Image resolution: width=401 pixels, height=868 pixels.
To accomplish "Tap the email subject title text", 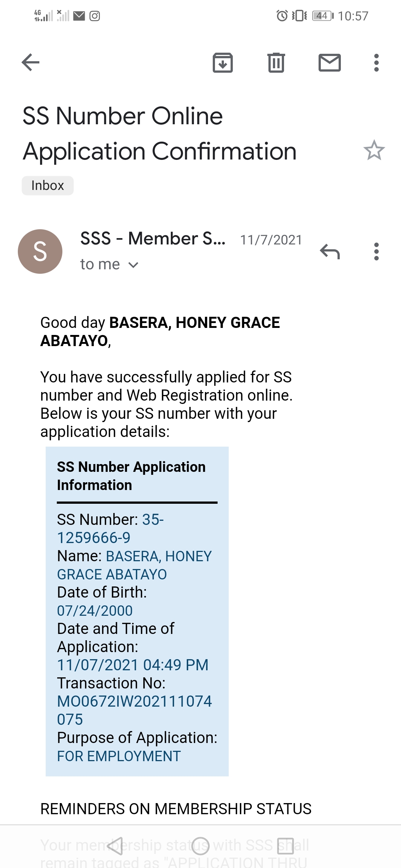I will (160, 134).
